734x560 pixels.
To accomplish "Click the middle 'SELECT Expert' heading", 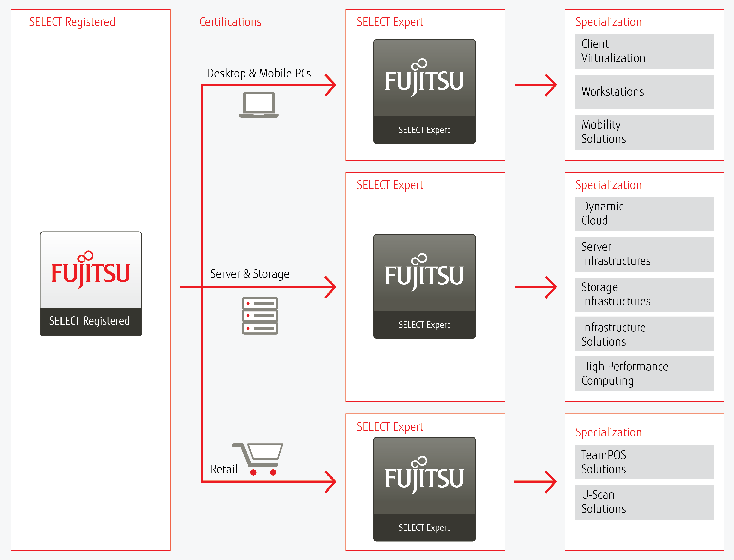I will [x=390, y=185].
